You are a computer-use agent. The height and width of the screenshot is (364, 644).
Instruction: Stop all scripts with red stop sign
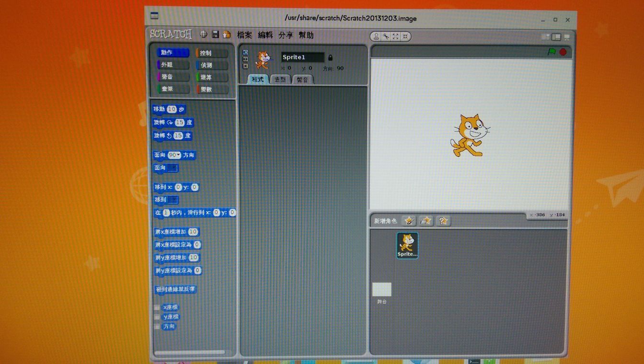[563, 52]
